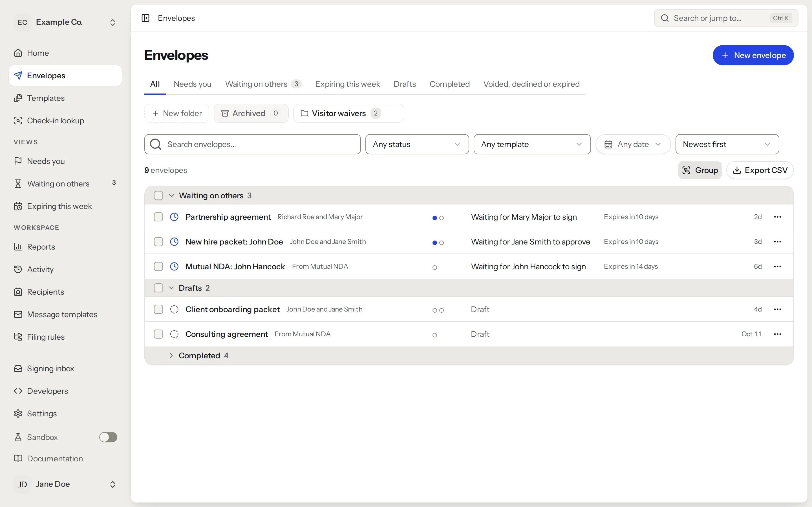Image resolution: width=812 pixels, height=507 pixels.
Task: Open more options for Consulting agreement
Action: pos(777,334)
